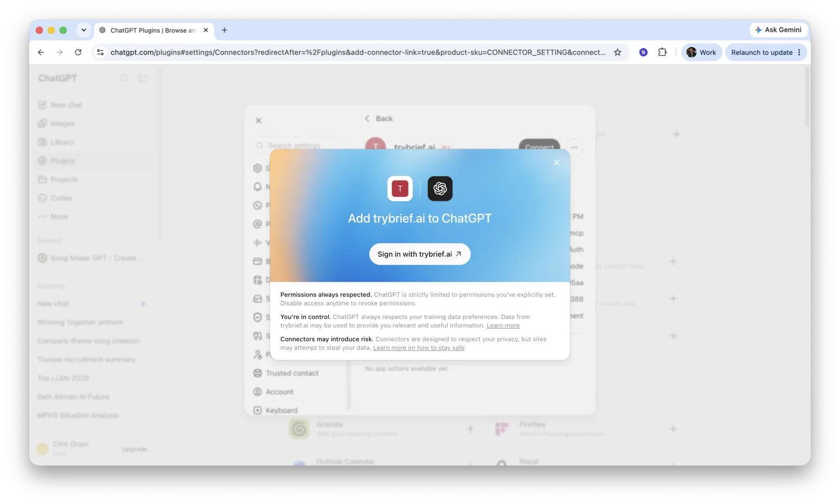Click the purple S extension icon
The height and width of the screenshot is (504, 840).
pos(643,52)
